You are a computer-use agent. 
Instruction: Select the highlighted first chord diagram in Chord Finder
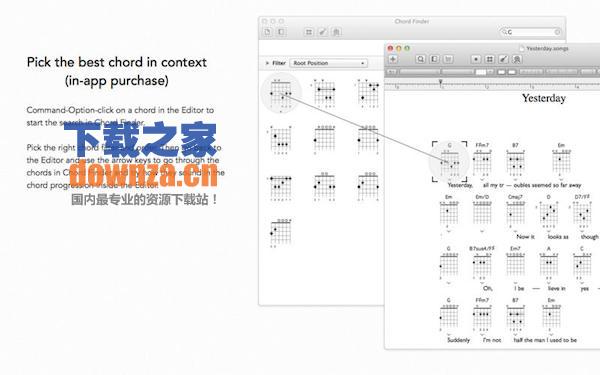click(281, 93)
